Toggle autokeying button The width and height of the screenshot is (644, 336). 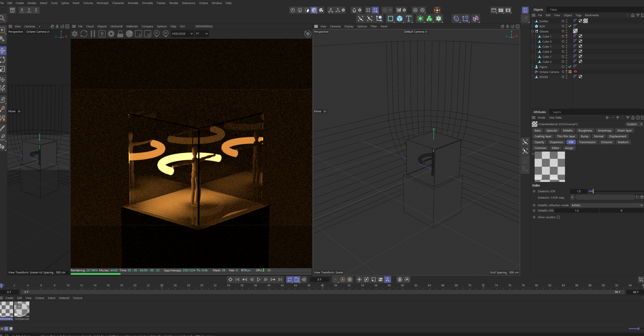tap(342, 279)
